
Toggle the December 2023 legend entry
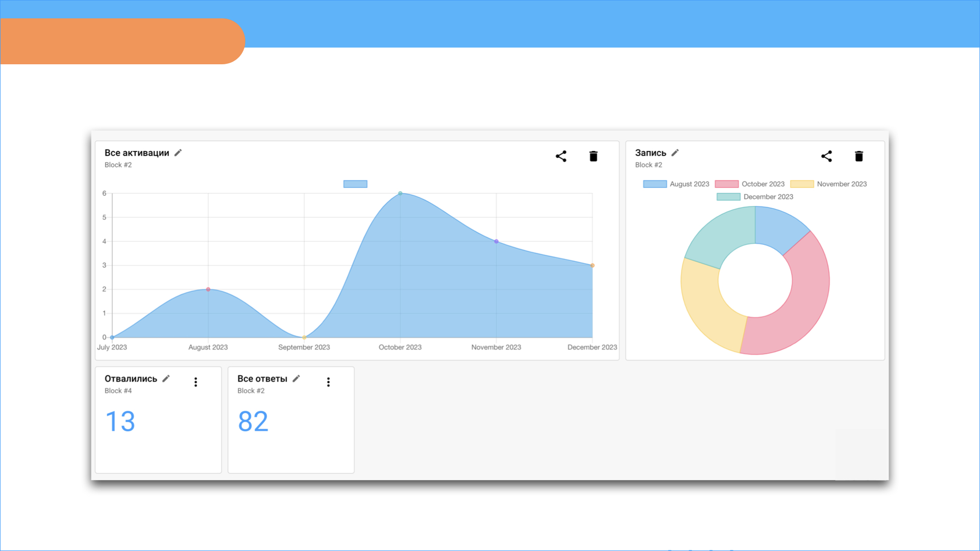pos(755,196)
